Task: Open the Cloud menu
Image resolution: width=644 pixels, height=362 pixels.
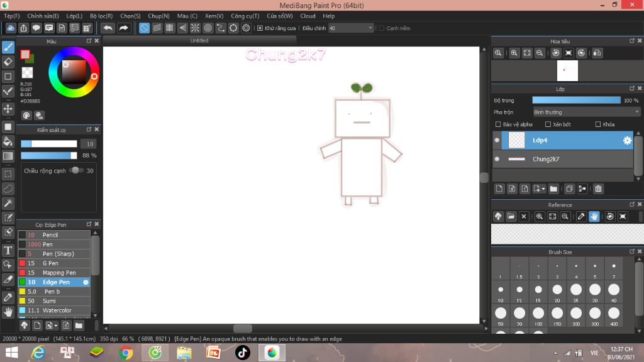Action: click(x=308, y=16)
